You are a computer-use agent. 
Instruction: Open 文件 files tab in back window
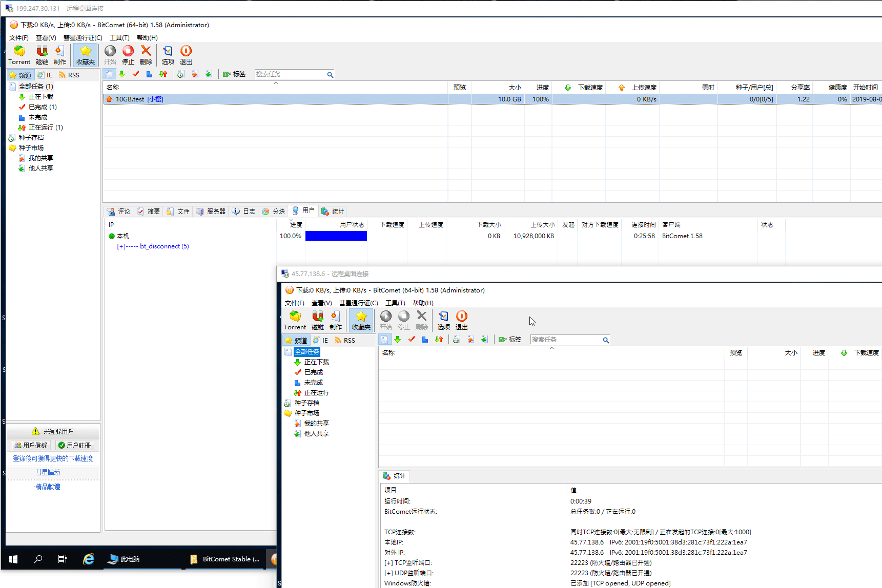[x=178, y=211]
